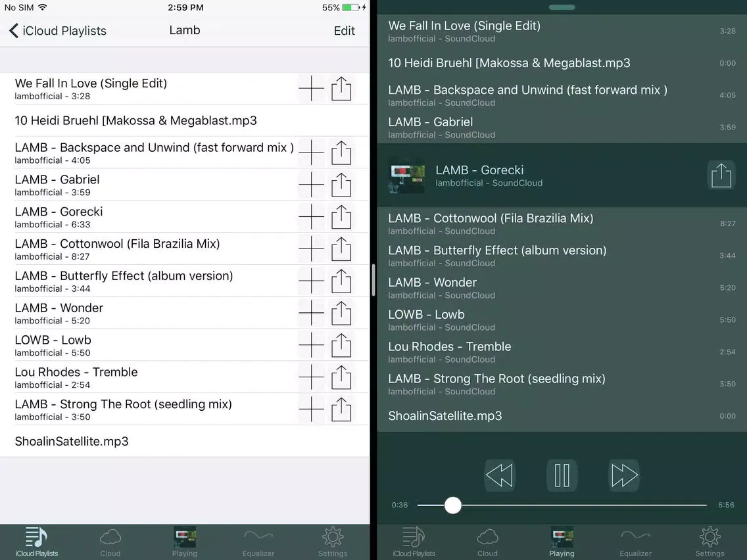This screenshot has height=560, width=747.
Task: Share LAMB - Cottonwool from the left list
Action: point(341,249)
